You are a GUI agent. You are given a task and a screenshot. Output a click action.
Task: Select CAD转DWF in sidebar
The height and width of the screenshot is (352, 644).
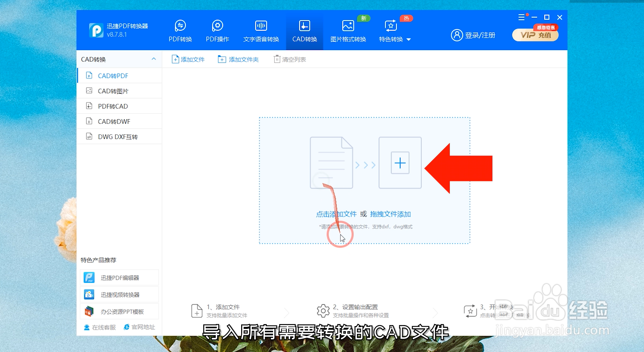click(x=119, y=121)
